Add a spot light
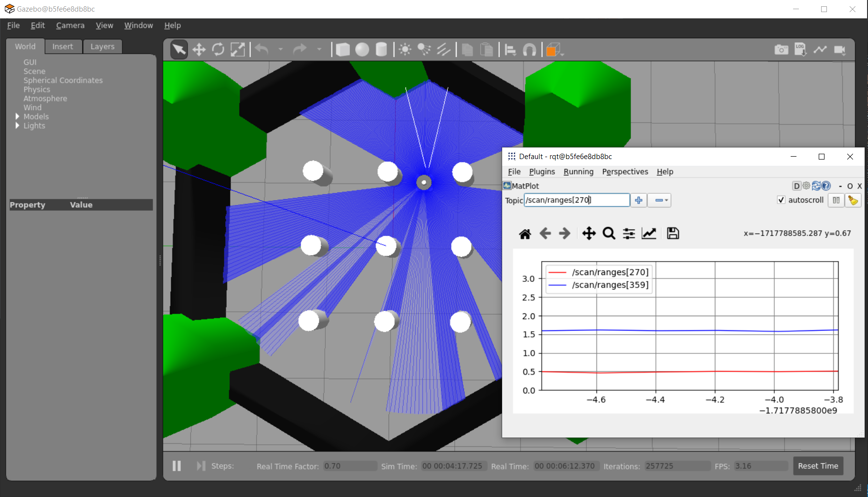 (424, 49)
